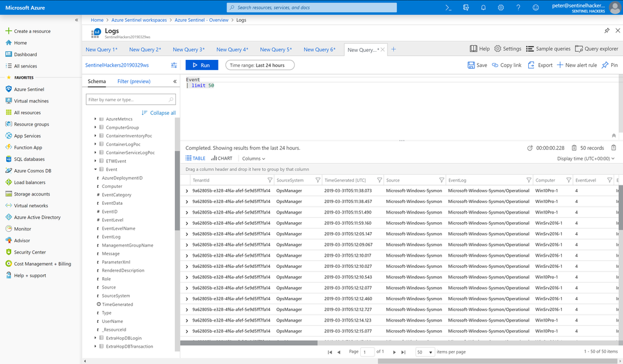
Task: Open Azure Sentinel from favorites sidebar
Action: [29, 89]
